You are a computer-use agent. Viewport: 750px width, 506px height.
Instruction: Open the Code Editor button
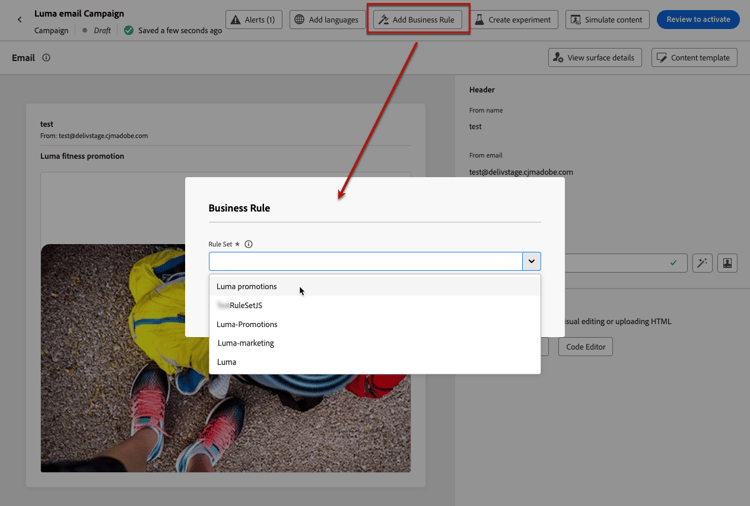point(585,347)
